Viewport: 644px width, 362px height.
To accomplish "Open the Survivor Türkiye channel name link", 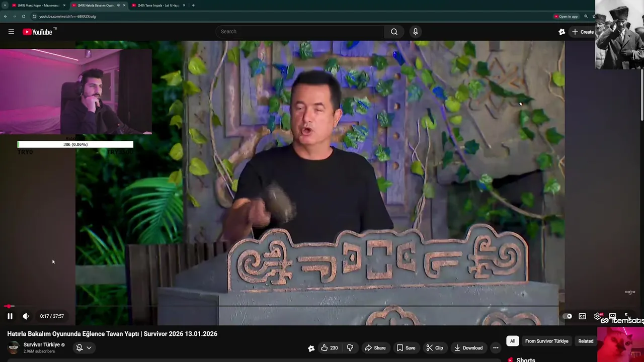I will pyautogui.click(x=42, y=345).
